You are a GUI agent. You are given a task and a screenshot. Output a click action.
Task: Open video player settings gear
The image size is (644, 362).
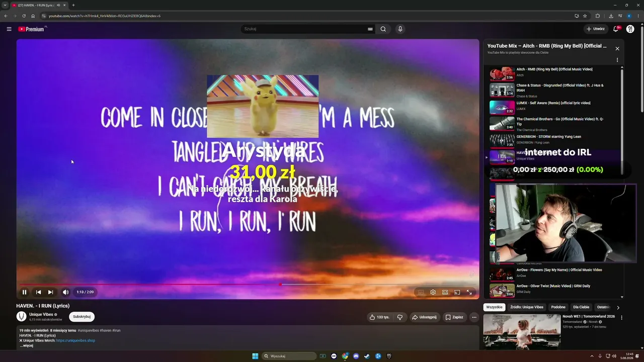[433, 292]
